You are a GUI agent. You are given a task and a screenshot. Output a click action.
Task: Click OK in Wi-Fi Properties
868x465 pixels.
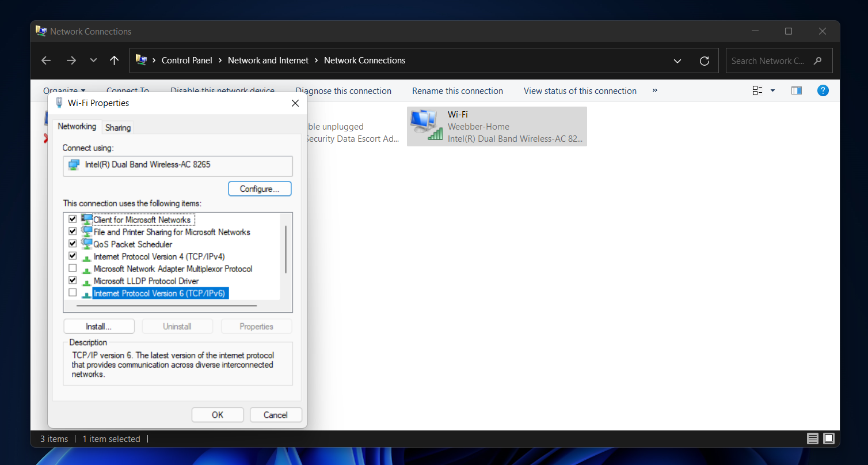(x=218, y=415)
